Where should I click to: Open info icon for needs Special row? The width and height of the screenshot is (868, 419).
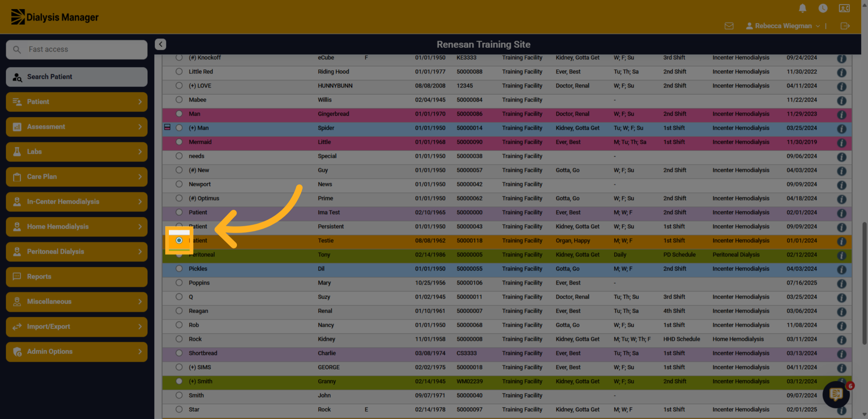pos(842,157)
